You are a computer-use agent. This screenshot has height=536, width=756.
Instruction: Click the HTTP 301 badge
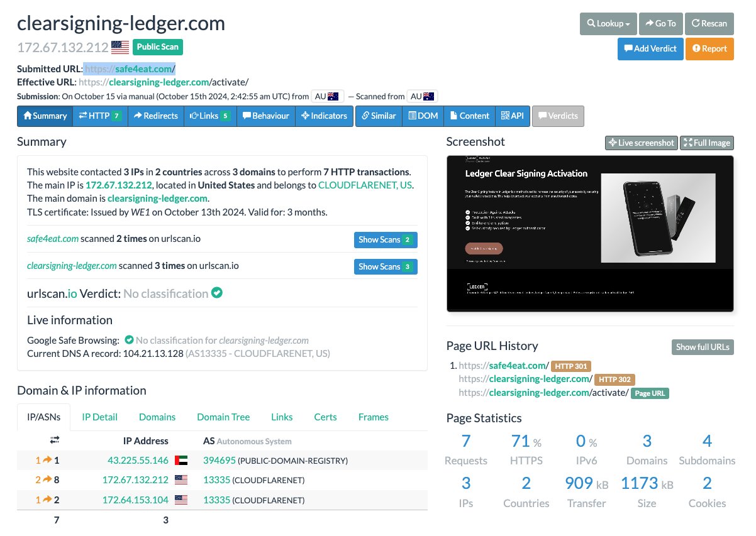click(x=572, y=366)
